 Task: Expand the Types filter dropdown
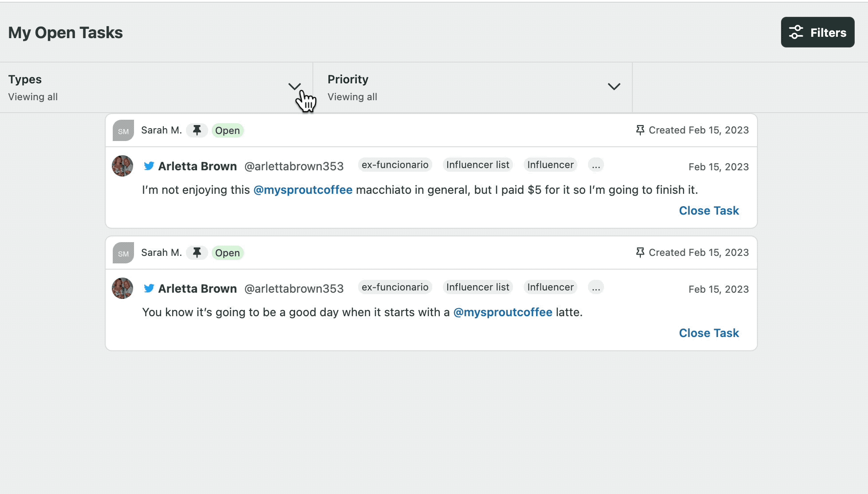coord(295,87)
